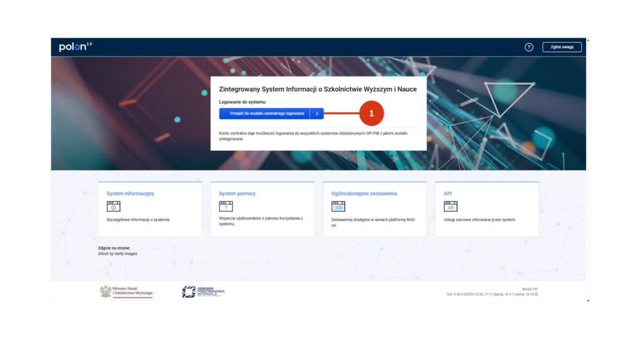
Task: Click the API card icon
Action: (450, 207)
